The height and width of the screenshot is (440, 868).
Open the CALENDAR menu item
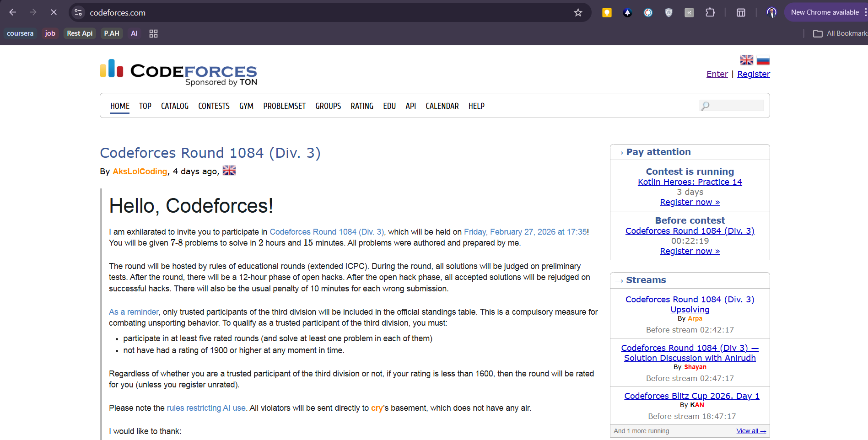click(x=442, y=106)
